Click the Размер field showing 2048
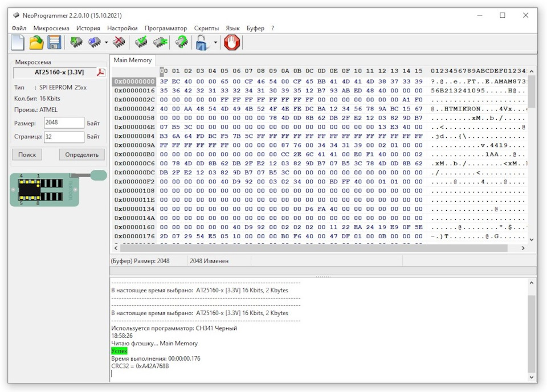This screenshot has width=547, height=392. 64,122
